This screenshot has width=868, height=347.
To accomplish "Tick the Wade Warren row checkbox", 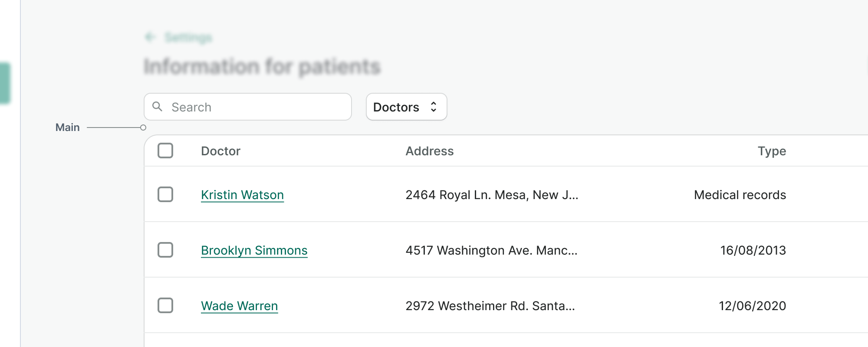I will click(x=165, y=305).
